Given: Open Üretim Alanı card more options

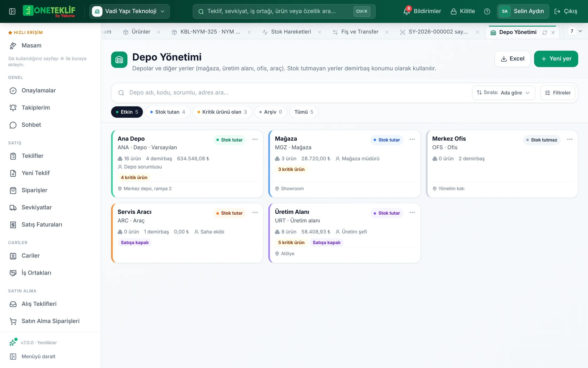Looking at the screenshot, I should click(x=412, y=213).
